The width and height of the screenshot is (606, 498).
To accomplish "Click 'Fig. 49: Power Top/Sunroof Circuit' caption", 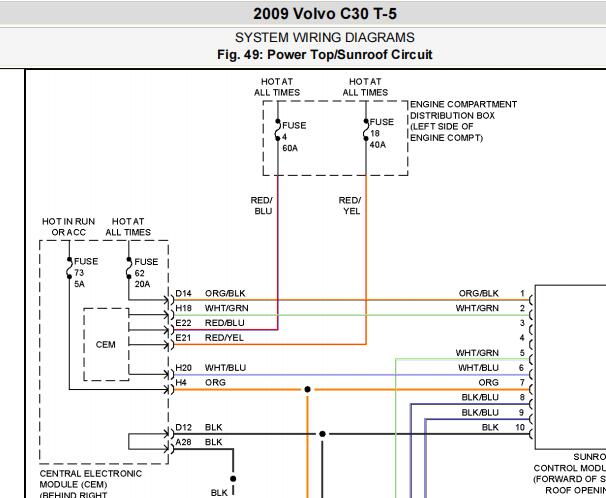I will coord(325,54).
